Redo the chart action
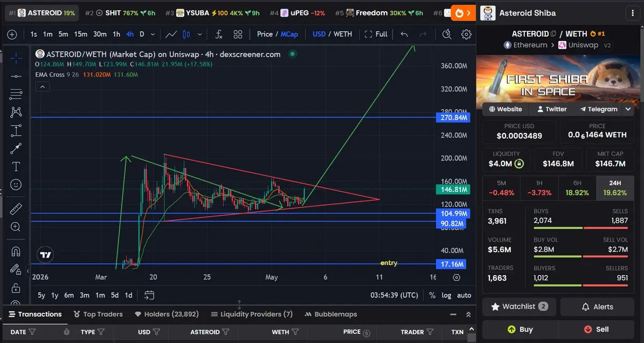The height and width of the screenshot is (343, 644). tap(423, 34)
